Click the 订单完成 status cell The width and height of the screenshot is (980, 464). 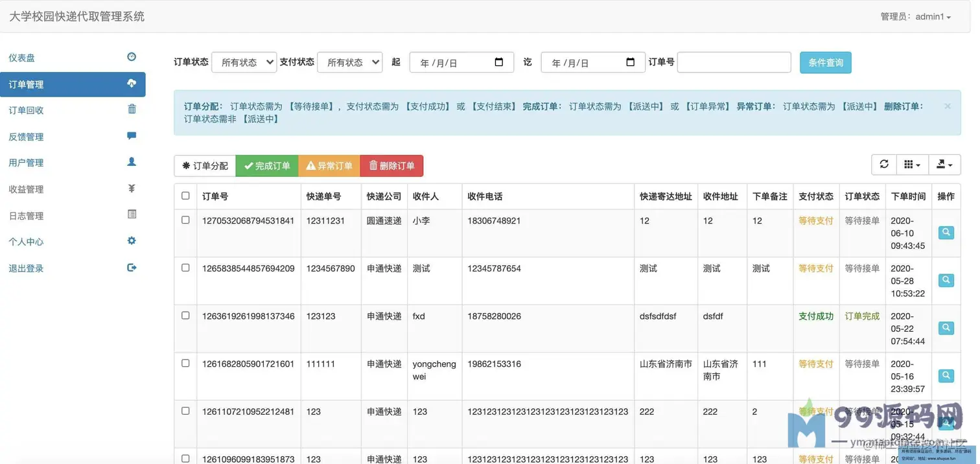pos(862,316)
